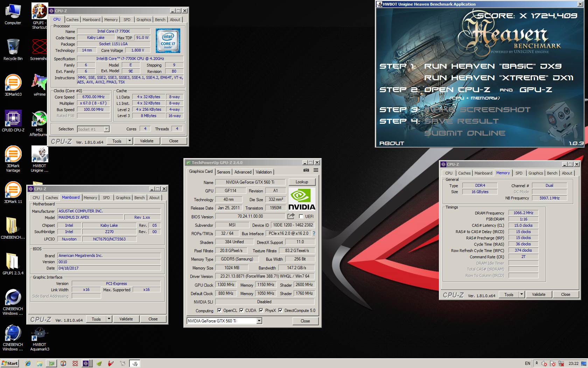Screen dimensions: 588x368
Task: Toggle the DirectCompute 5.0 checkbox
Action: coord(280,311)
